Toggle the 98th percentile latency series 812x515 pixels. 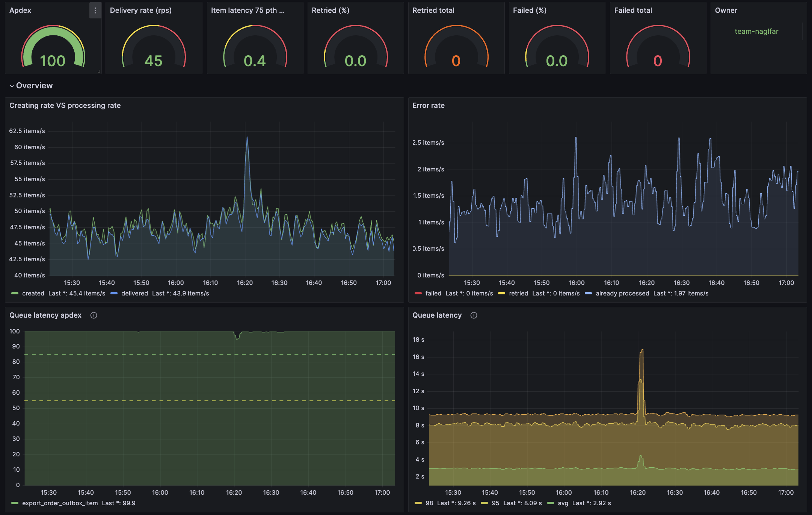[429, 503]
